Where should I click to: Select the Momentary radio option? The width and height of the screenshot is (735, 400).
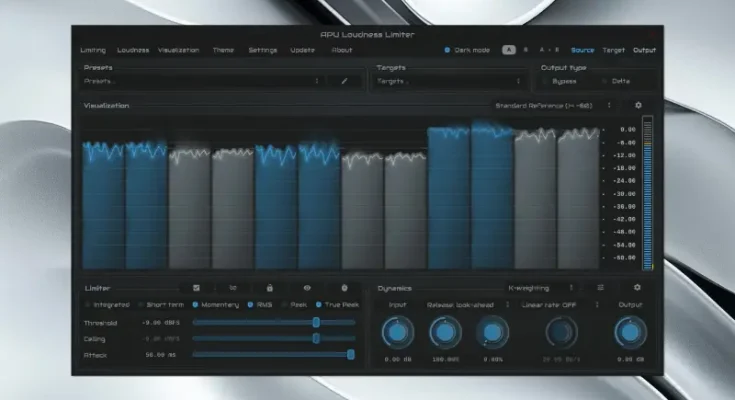[194, 304]
